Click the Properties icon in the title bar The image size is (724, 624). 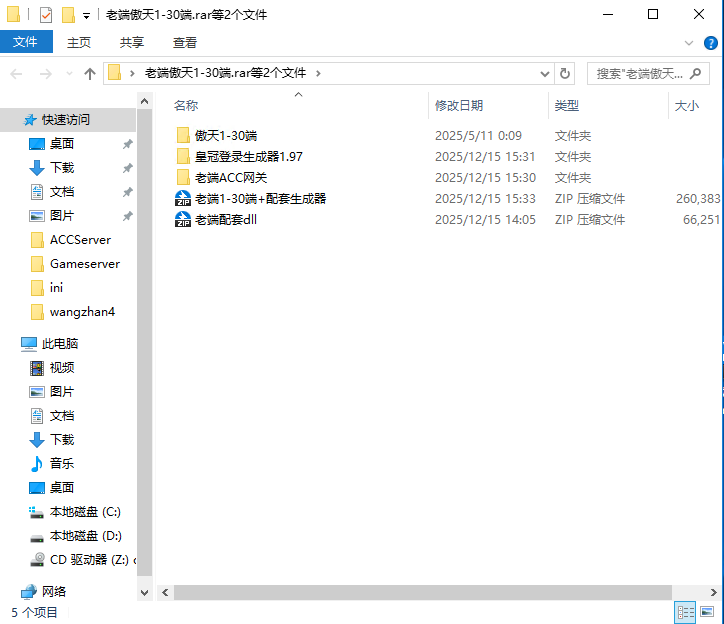[45, 15]
